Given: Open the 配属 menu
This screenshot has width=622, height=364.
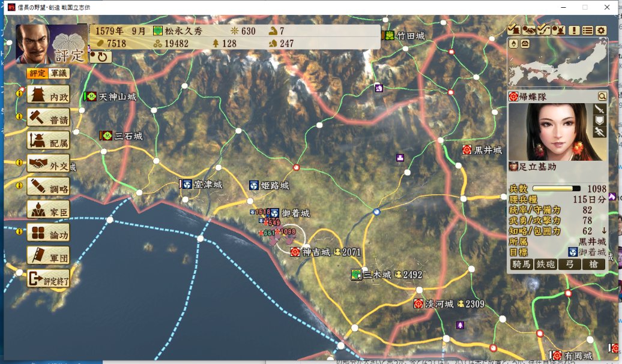Looking at the screenshot, I should (x=49, y=142).
